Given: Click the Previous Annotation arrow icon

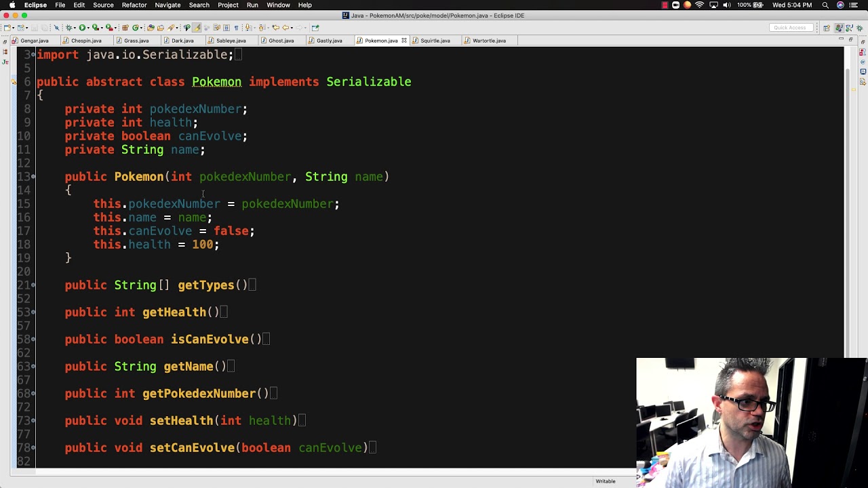Looking at the screenshot, I should (261, 27).
